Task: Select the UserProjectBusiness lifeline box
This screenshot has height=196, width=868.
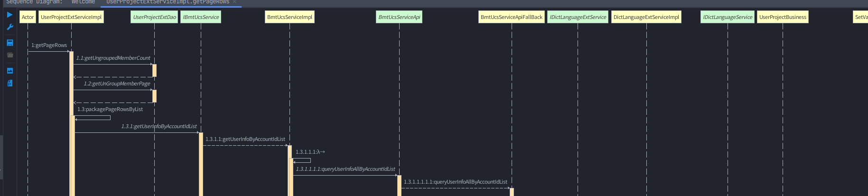Action: click(783, 17)
